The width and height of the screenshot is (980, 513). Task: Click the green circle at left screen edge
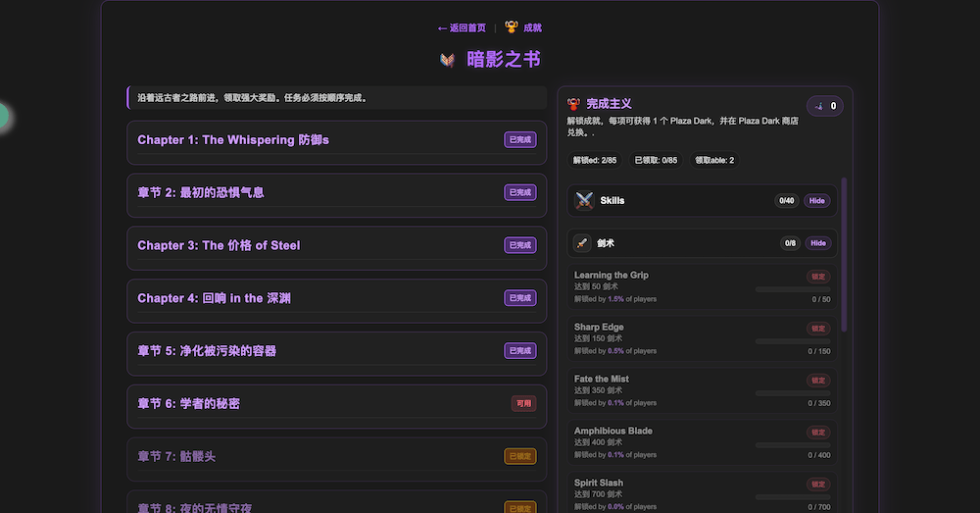pyautogui.click(x=2, y=116)
